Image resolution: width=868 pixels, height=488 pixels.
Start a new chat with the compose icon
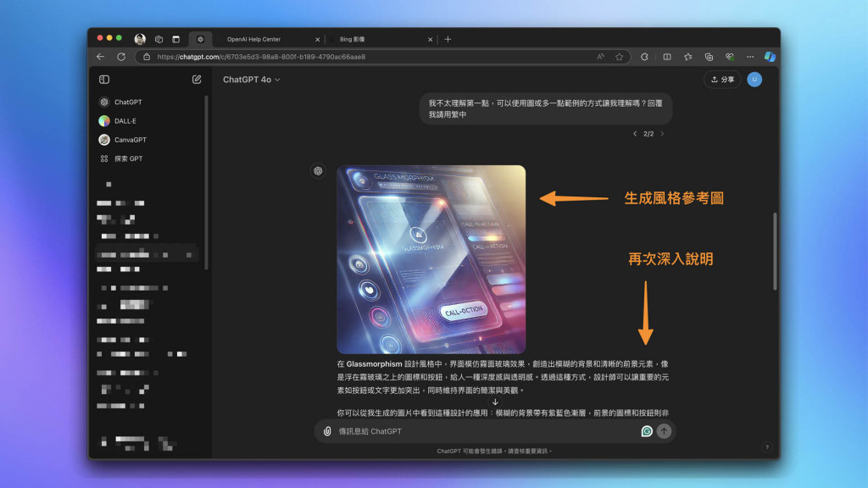click(197, 79)
